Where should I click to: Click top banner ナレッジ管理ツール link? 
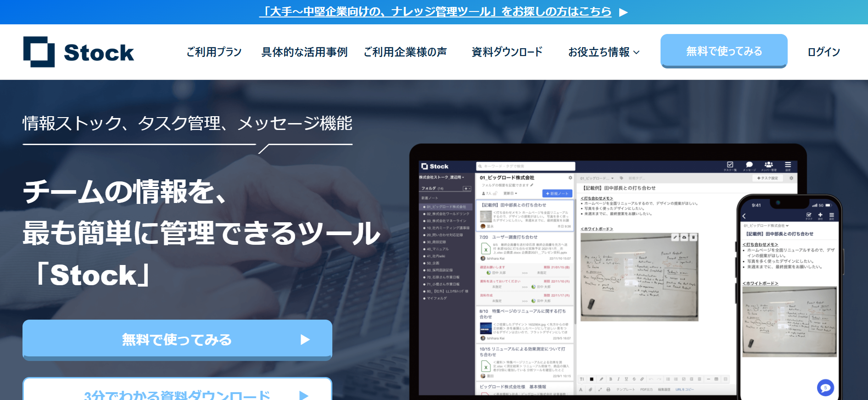coord(435,11)
